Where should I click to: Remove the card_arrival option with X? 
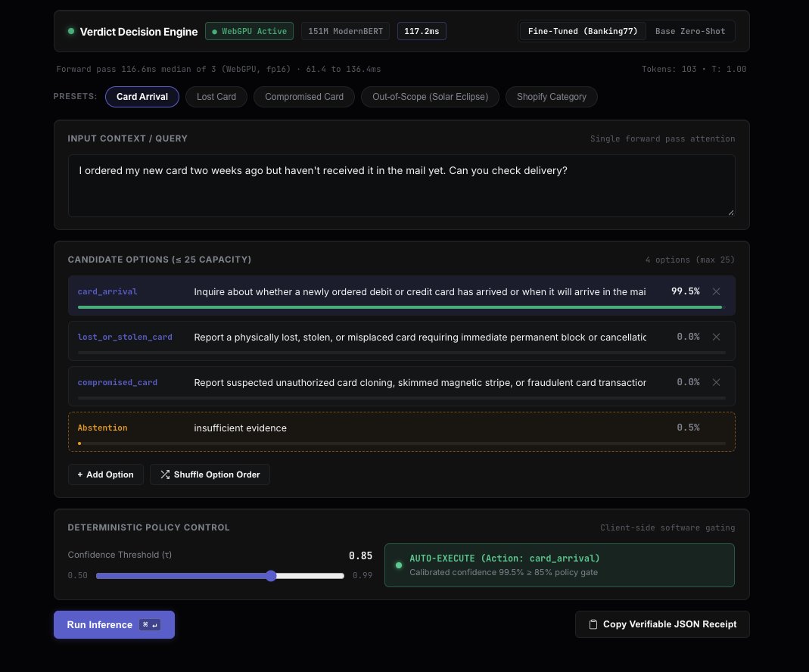point(716,291)
